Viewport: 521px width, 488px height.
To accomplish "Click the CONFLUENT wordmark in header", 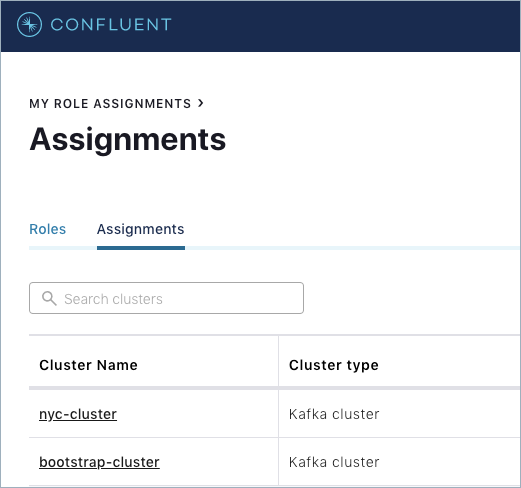I will click(111, 25).
